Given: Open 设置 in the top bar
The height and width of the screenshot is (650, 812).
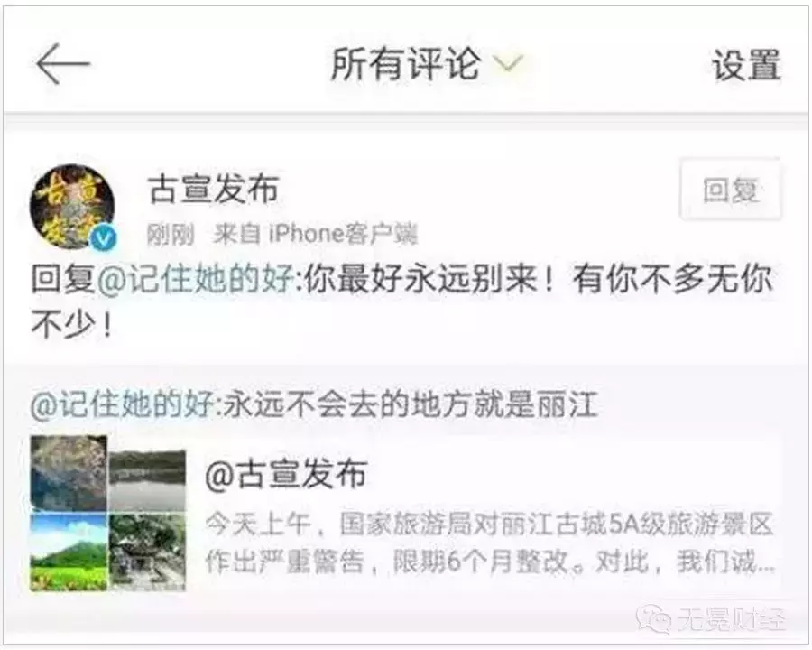Looking at the screenshot, I should click(746, 65).
